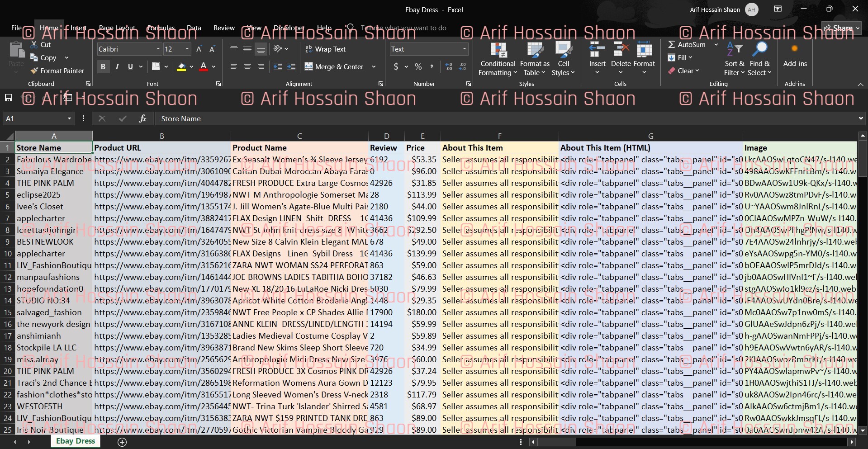Toggle Italic formatting
The height and width of the screenshot is (449, 868).
click(x=117, y=67)
